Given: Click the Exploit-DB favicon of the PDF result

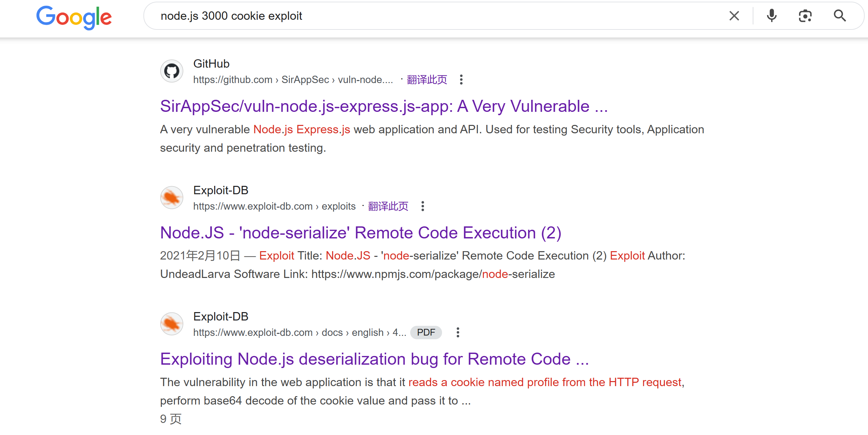Looking at the screenshot, I should coord(172,324).
